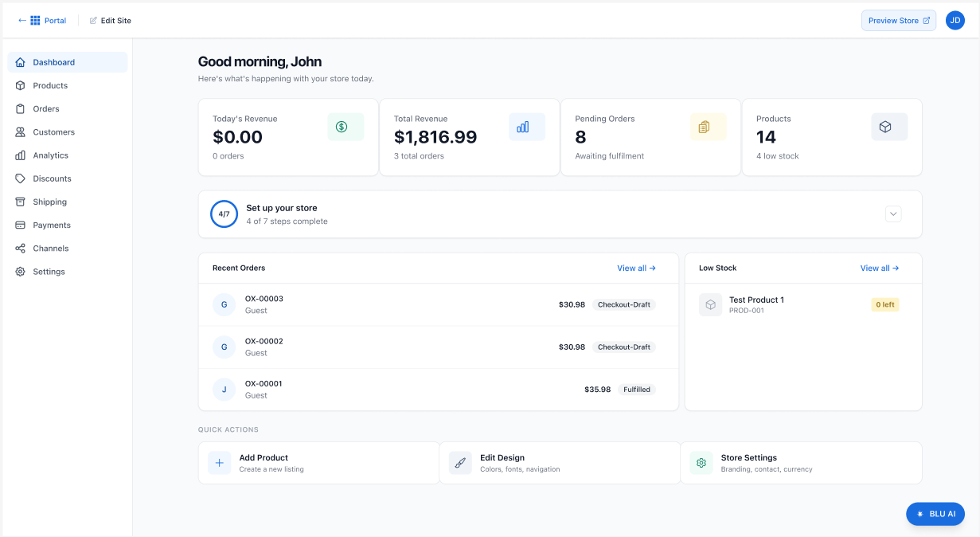Click the Edit Site pencil icon
This screenshot has width=980, height=537.
[x=93, y=21]
